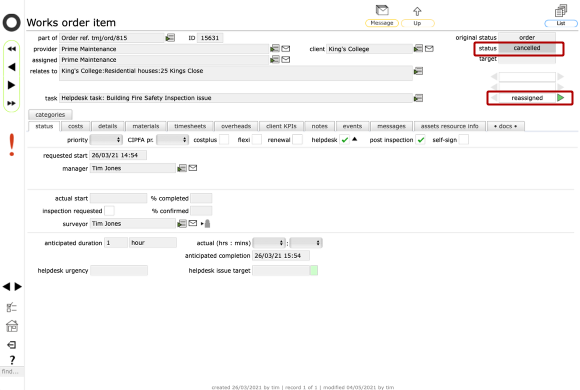The width and height of the screenshot is (580, 390).
Task: Open the CIPFA pr. dropdown
Action: point(172,140)
